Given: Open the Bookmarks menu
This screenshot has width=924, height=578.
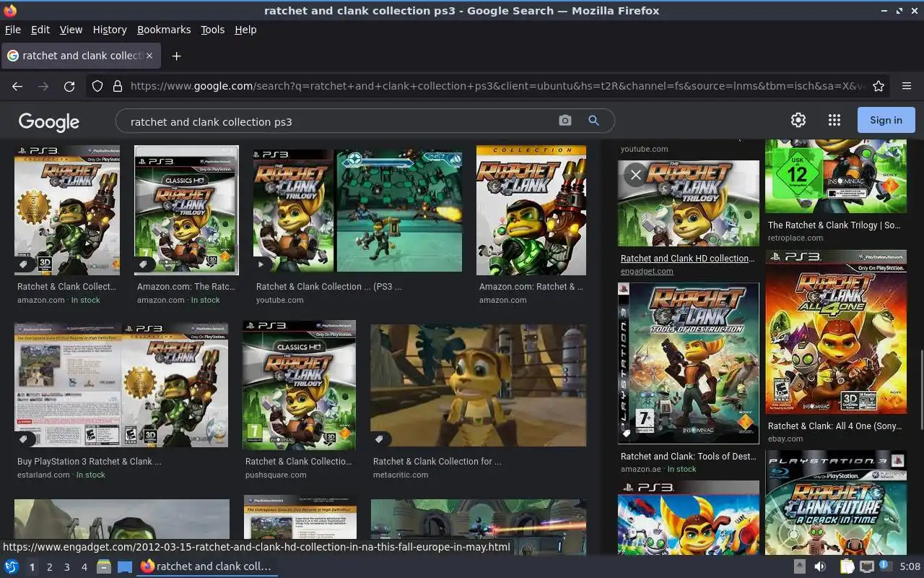Looking at the screenshot, I should 164,30.
